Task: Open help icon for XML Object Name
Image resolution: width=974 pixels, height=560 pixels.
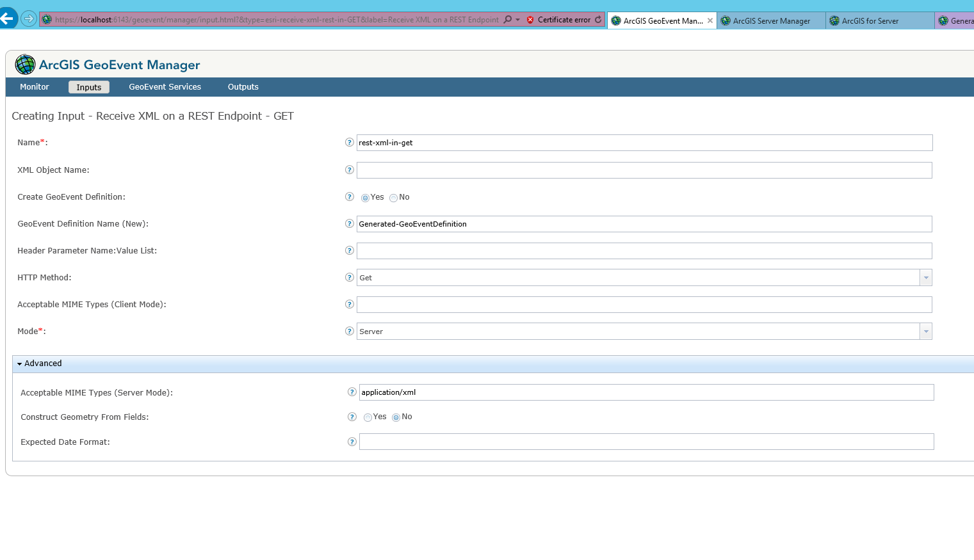Action: [349, 170]
